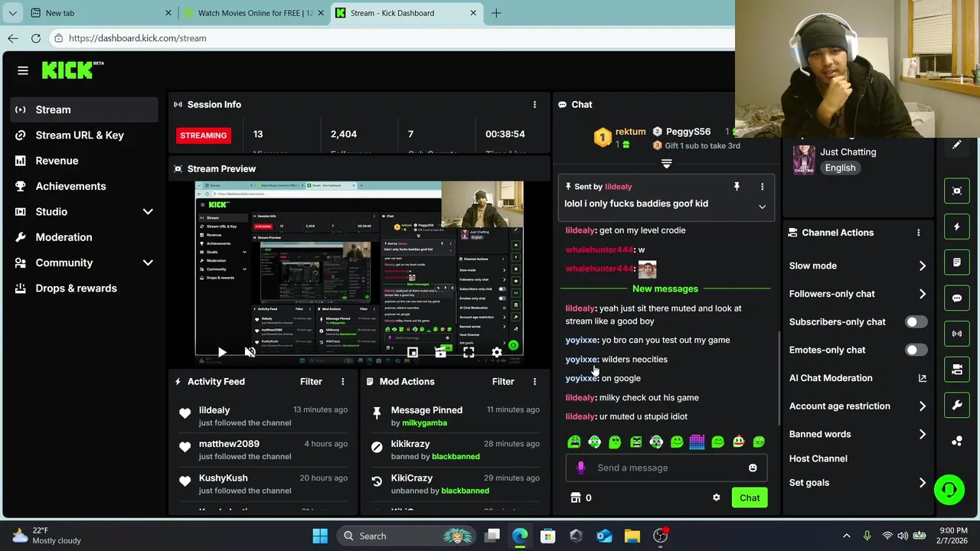
Task: Expand Followers-only chat options
Action: 922,294
